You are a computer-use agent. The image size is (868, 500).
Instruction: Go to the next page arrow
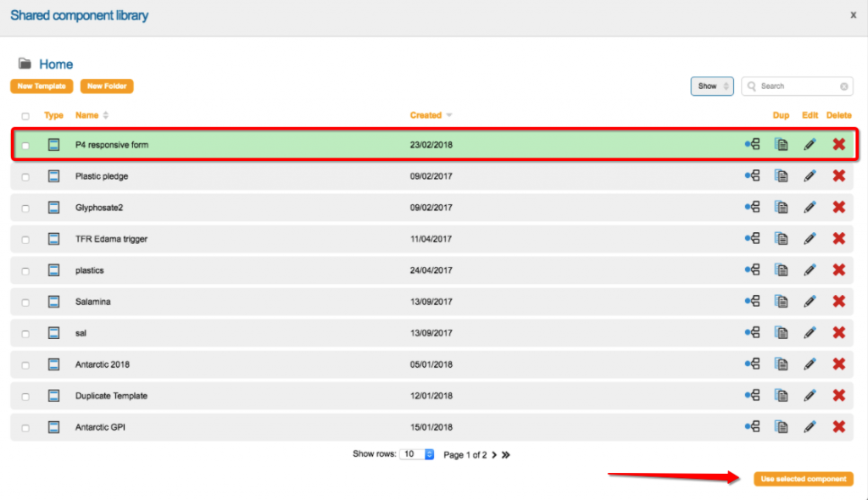pos(494,455)
